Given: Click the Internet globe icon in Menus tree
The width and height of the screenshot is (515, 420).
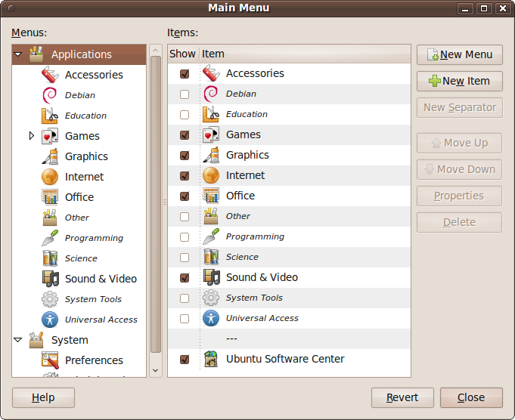Looking at the screenshot, I should [x=50, y=177].
